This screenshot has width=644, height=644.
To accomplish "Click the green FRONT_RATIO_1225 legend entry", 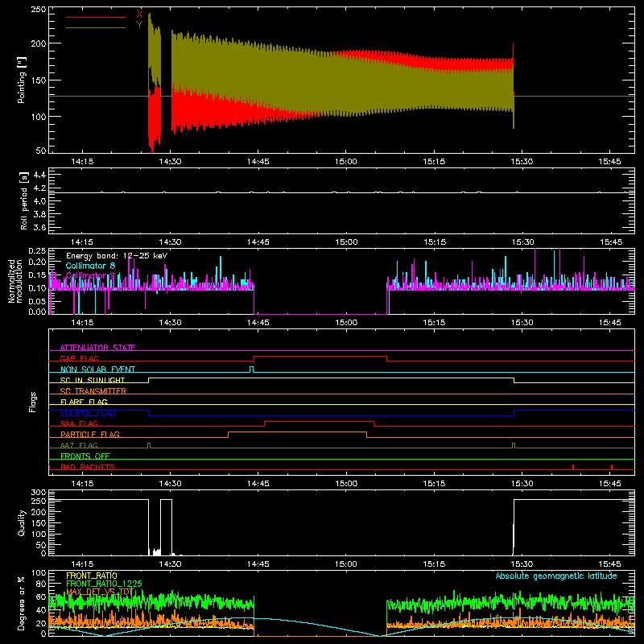I will point(104,584).
